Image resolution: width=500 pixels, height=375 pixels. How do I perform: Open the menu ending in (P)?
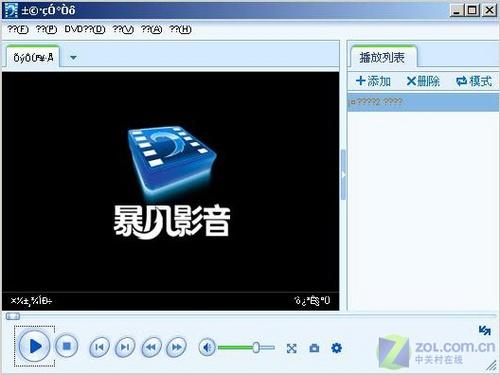(46, 29)
